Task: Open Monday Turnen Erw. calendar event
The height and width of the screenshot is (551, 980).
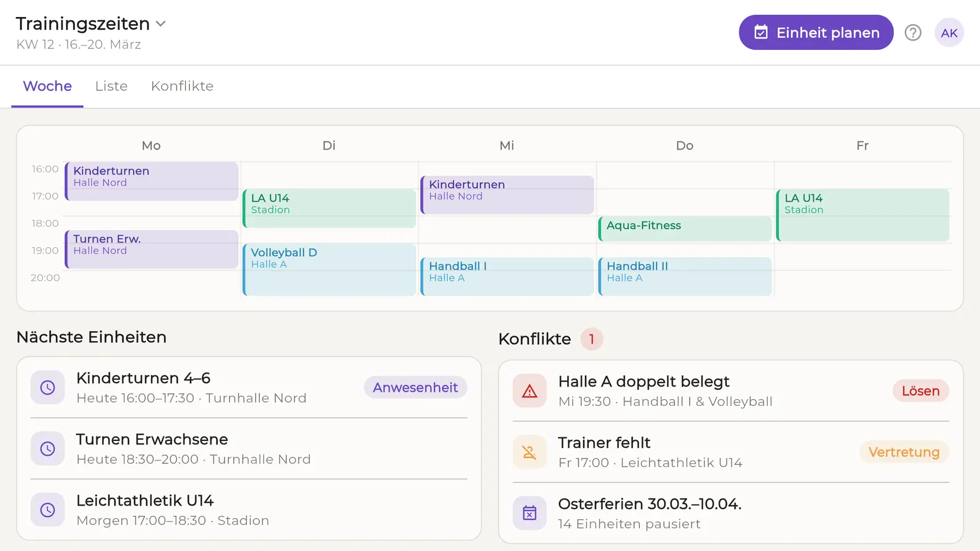Action: [x=151, y=249]
